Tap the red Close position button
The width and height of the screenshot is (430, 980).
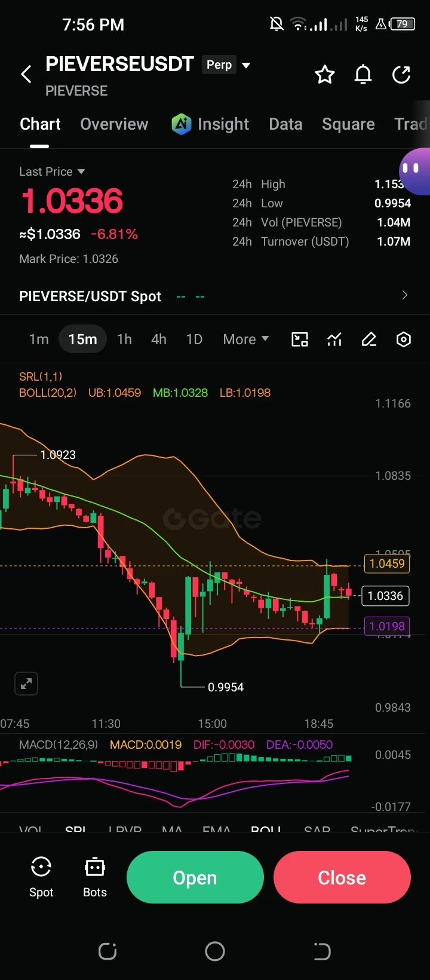tap(342, 877)
